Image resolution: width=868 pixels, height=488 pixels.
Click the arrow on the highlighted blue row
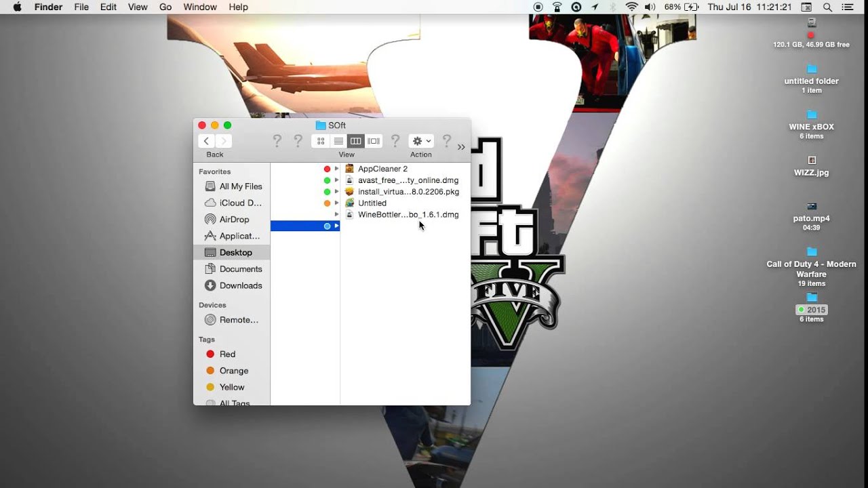click(336, 226)
